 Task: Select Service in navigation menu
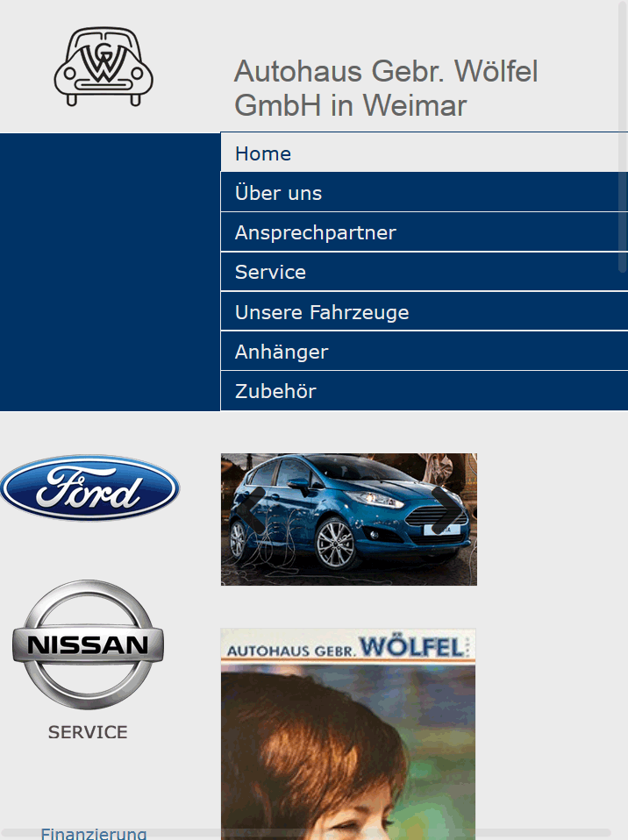(424, 272)
